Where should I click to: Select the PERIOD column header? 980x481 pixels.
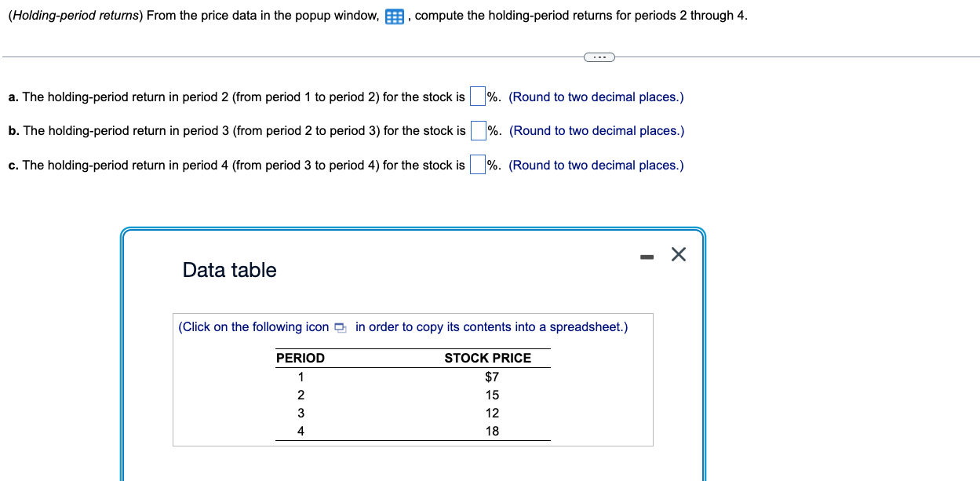pyautogui.click(x=301, y=358)
